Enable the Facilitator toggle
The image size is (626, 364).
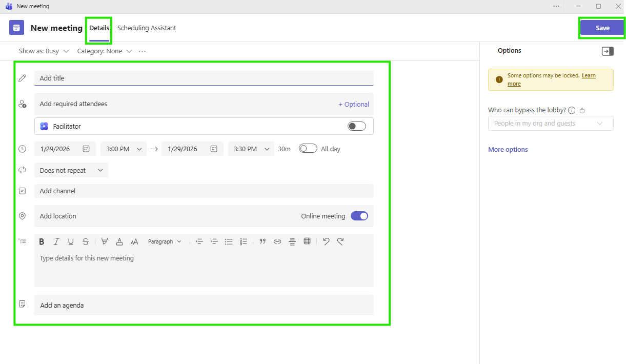pyautogui.click(x=357, y=126)
